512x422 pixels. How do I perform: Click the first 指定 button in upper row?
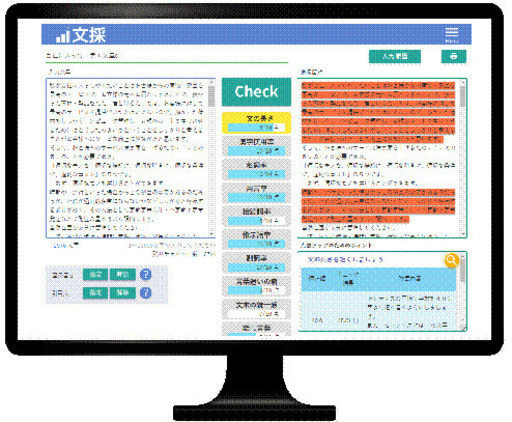(95, 274)
